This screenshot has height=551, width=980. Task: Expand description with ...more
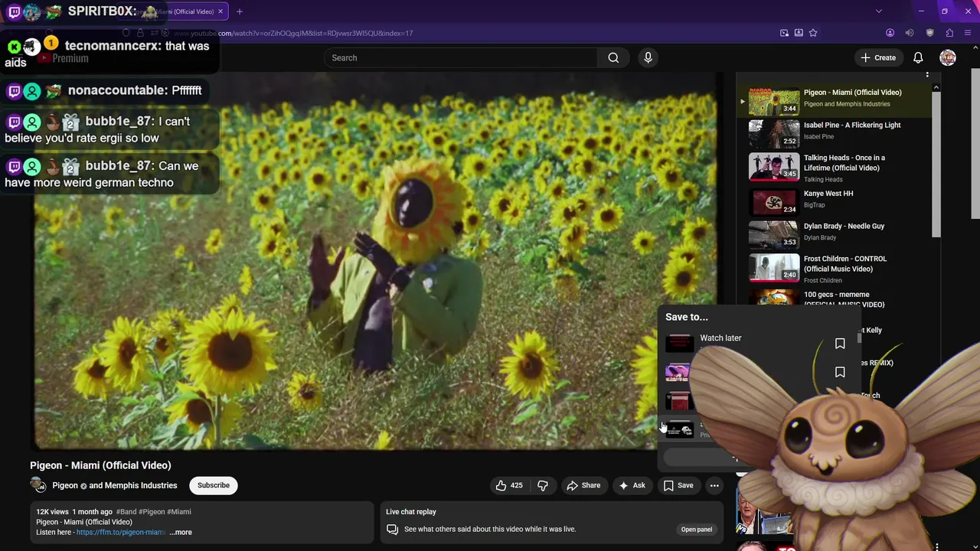coord(181,532)
